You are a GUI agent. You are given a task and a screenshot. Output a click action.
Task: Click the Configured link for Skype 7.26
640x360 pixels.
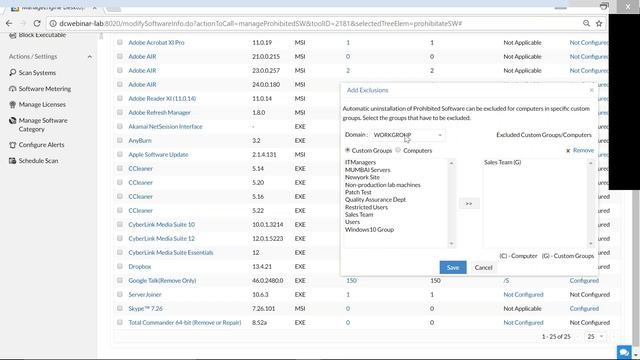point(584,309)
